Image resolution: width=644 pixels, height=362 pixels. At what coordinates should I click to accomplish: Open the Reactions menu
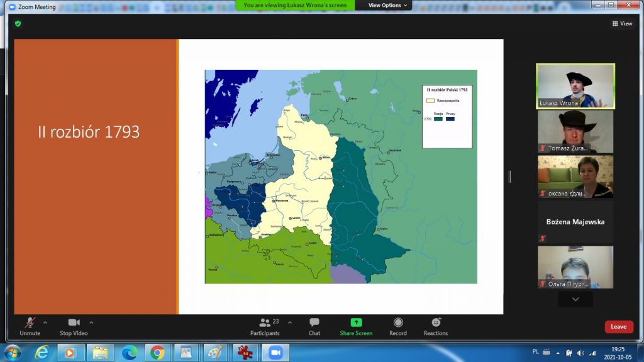tap(435, 323)
